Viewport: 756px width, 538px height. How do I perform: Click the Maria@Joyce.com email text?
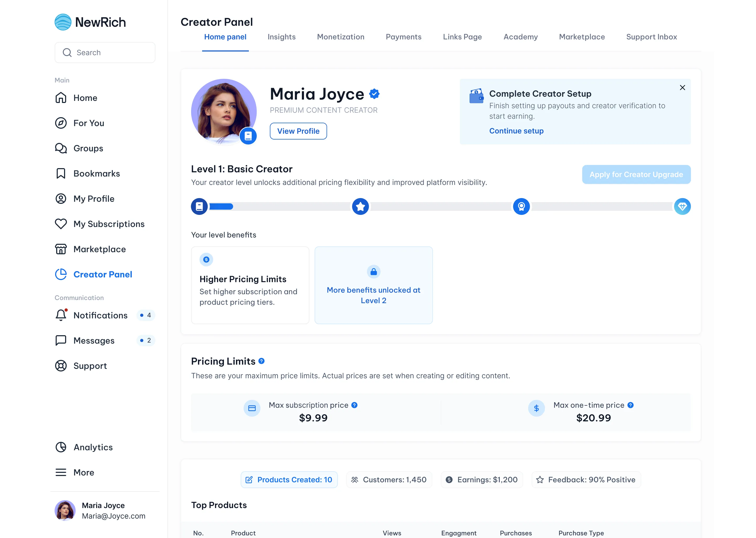pos(114,516)
